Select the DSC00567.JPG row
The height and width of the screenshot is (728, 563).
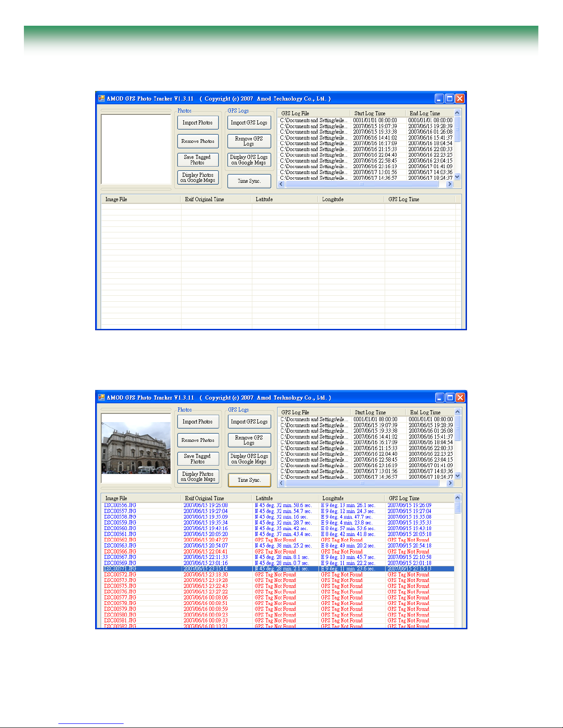click(x=278, y=557)
